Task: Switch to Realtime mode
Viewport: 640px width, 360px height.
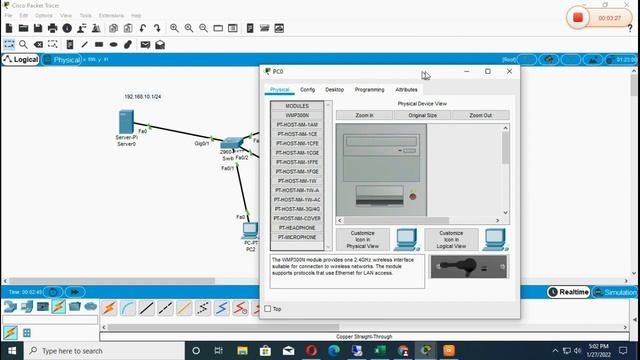Action: (569, 292)
